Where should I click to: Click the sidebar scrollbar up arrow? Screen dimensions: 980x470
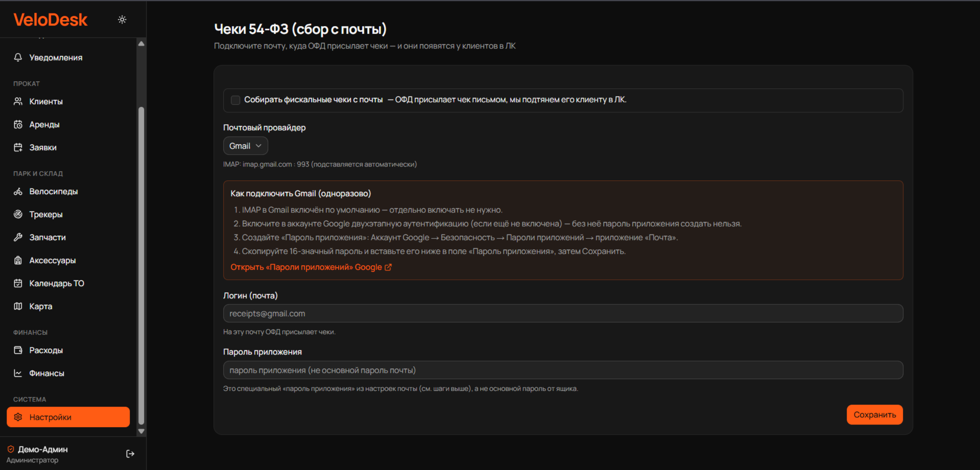point(141,43)
